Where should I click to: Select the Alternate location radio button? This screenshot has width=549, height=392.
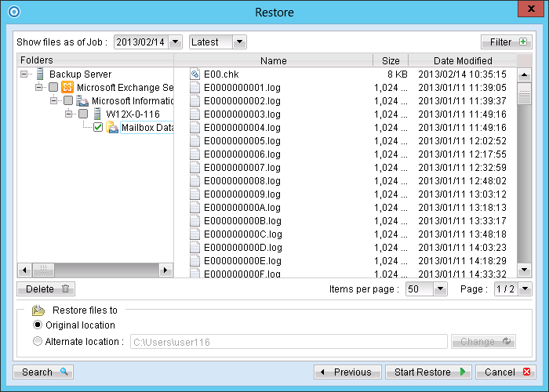coord(38,341)
